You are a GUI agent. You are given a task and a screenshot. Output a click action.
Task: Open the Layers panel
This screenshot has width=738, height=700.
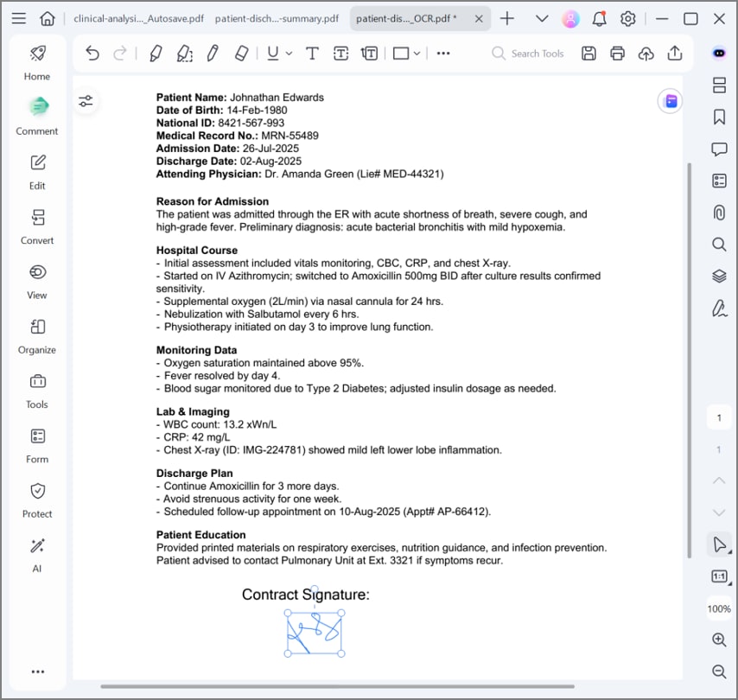719,276
